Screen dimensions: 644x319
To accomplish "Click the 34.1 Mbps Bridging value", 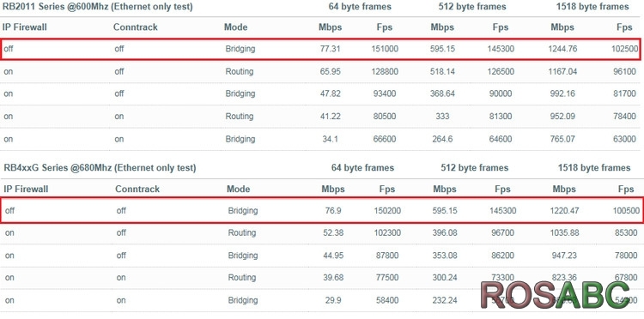I will [331, 139].
